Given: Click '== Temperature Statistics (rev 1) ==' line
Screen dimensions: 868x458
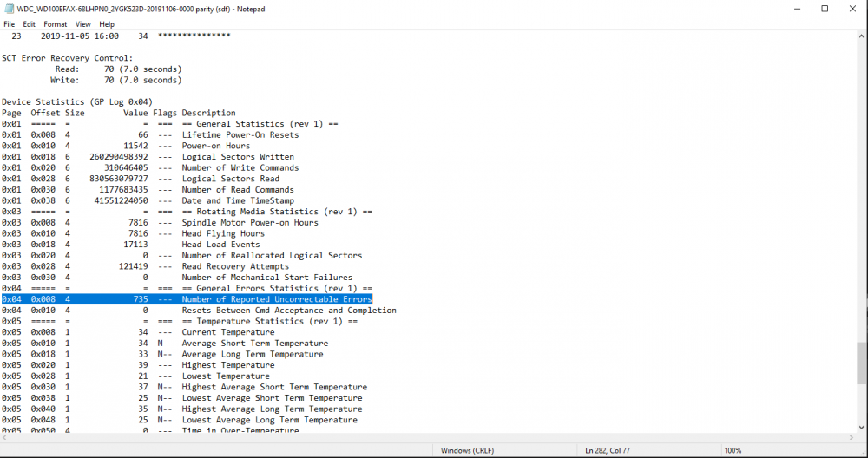Looking at the screenshot, I should click(180, 321).
